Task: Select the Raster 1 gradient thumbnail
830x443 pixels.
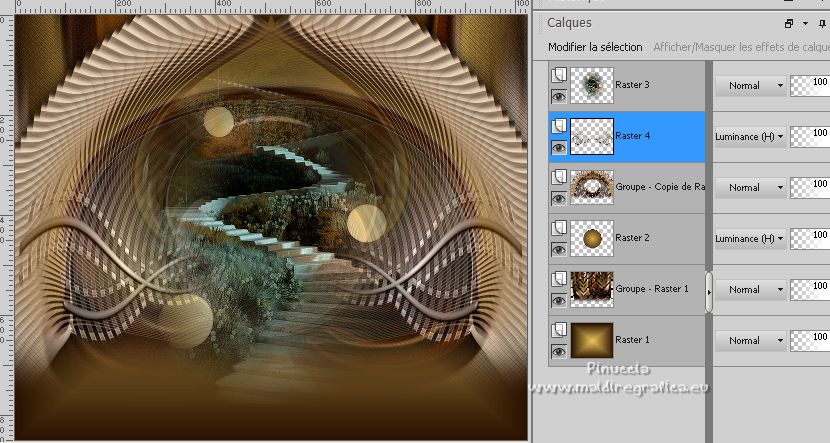Action: pos(592,340)
